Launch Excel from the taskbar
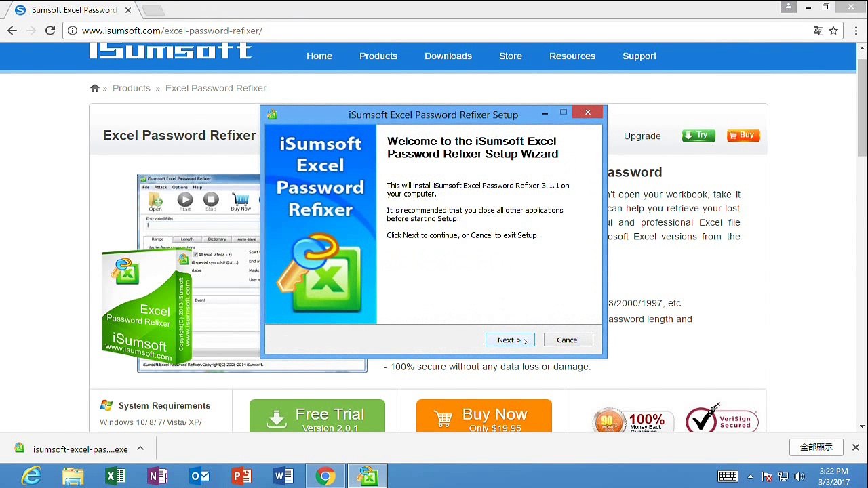 pos(115,476)
